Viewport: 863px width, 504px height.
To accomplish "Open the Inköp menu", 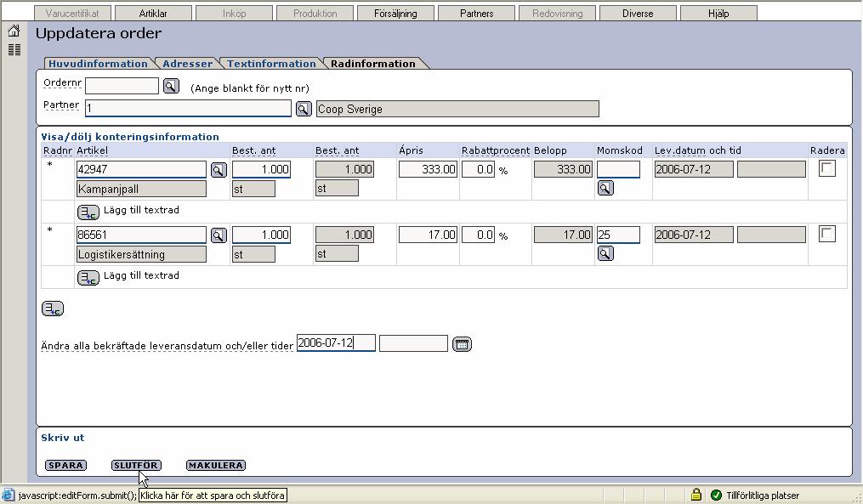I will pos(235,14).
